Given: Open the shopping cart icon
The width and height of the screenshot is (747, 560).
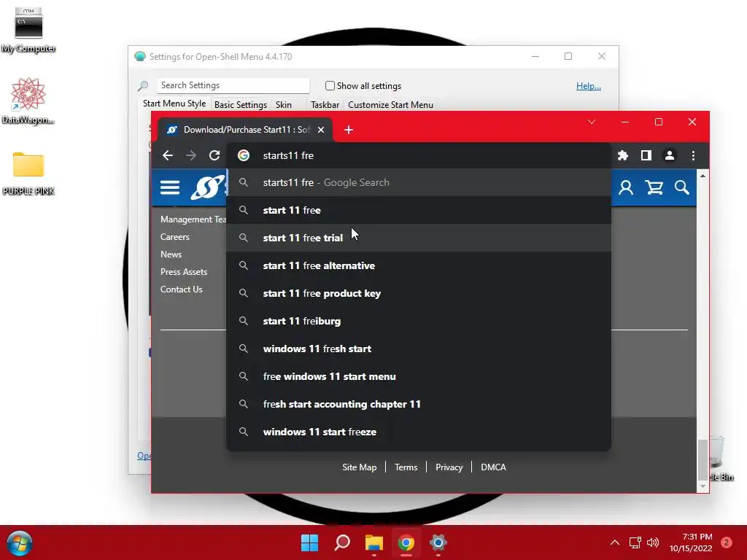Looking at the screenshot, I should (654, 187).
